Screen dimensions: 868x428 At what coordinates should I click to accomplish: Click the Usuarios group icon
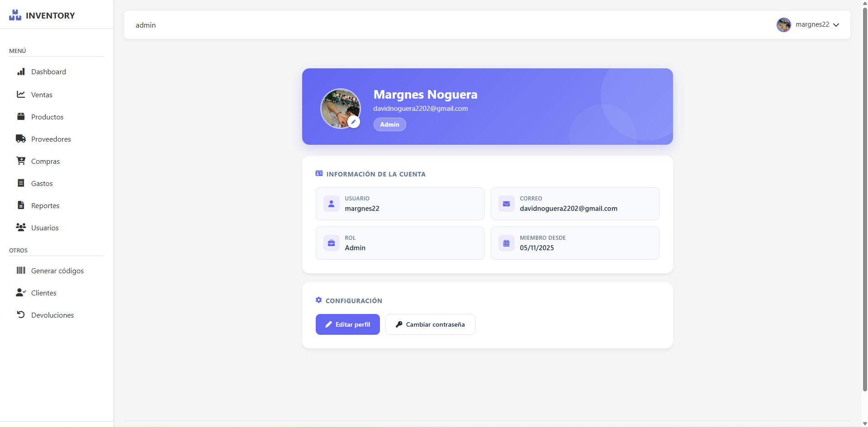tap(21, 227)
